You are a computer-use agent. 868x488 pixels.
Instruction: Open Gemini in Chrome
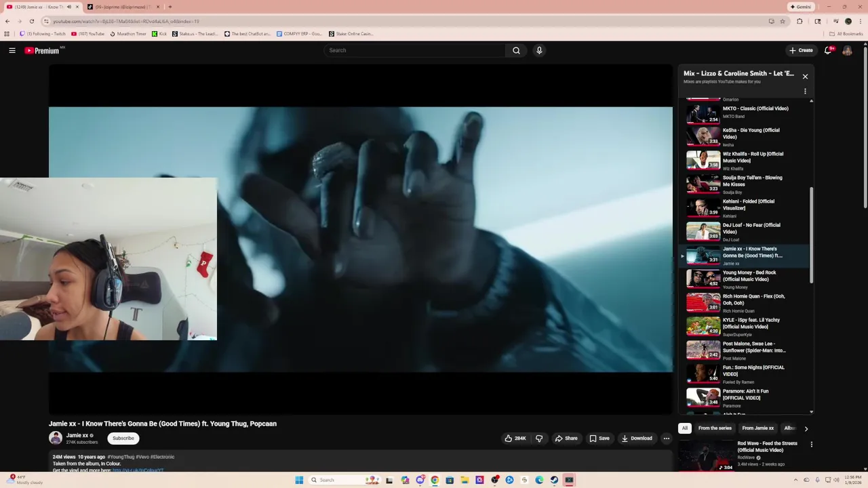coord(801,7)
